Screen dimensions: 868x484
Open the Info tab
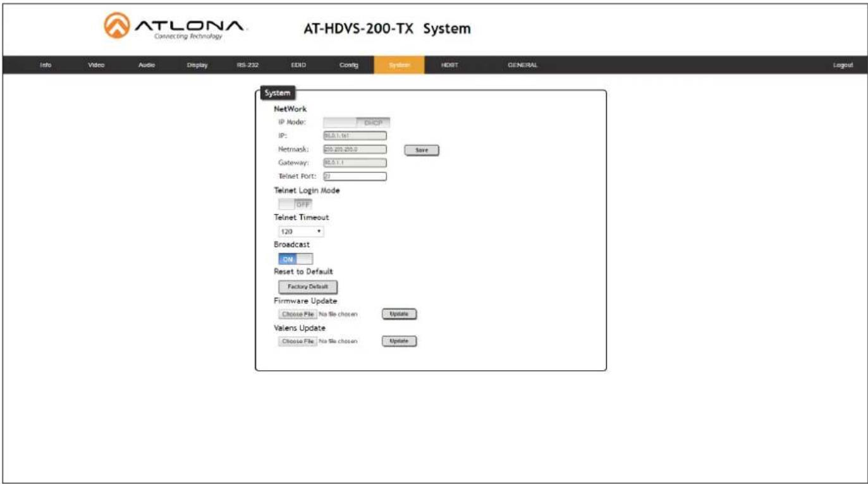(46, 65)
